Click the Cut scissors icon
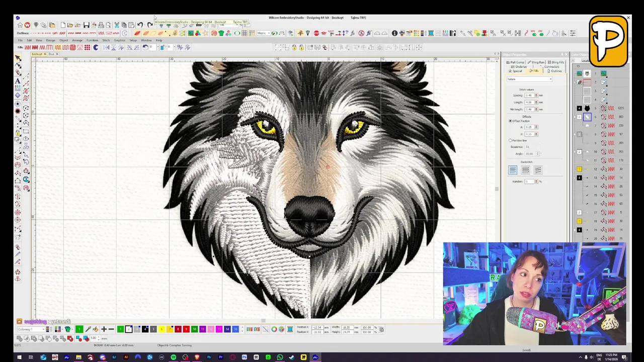This screenshot has width=644, height=362. [117, 25]
